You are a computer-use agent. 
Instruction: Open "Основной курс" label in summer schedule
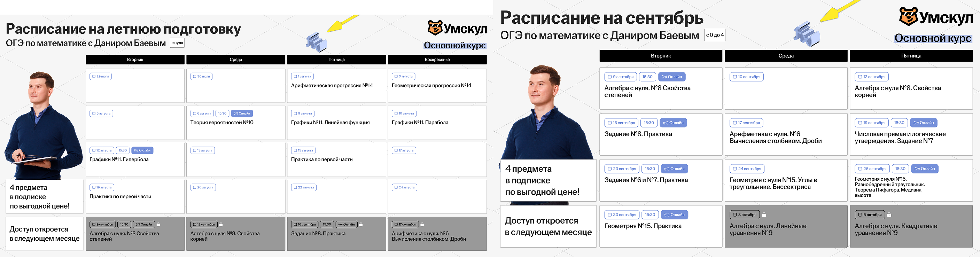454,46
